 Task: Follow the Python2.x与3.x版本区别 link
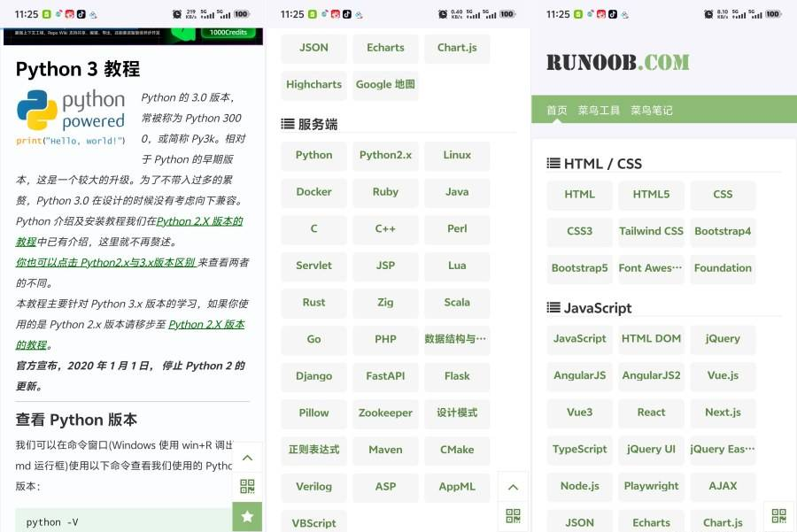coord(105,262)
